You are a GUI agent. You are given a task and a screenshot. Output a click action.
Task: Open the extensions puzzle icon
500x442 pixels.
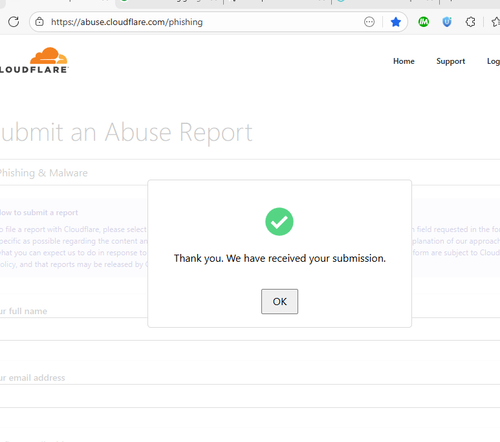point(470,22)
